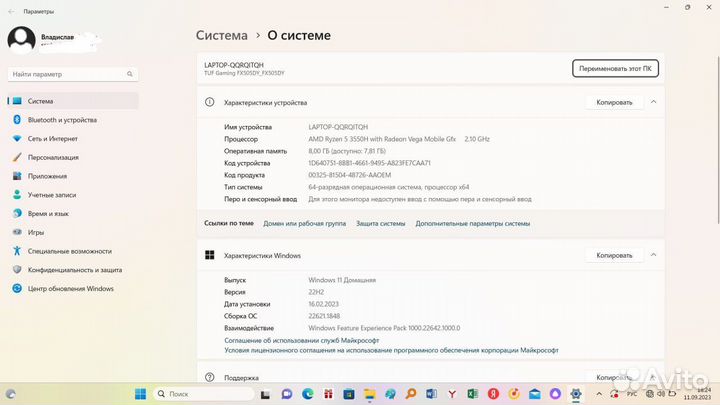The height and width of the screenshot is (405, 720).
Task: Collapse Характеристики устройства section chevron
Action: tap(653, 102)
